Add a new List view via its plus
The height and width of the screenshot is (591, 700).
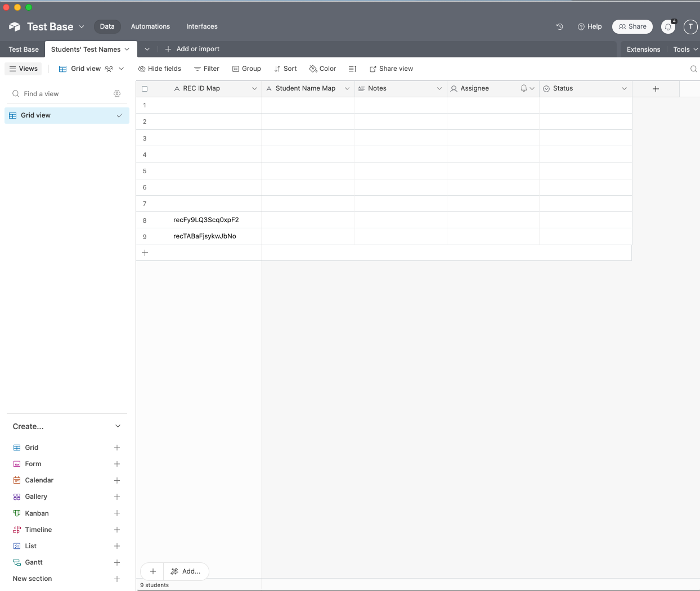point(117,546)
